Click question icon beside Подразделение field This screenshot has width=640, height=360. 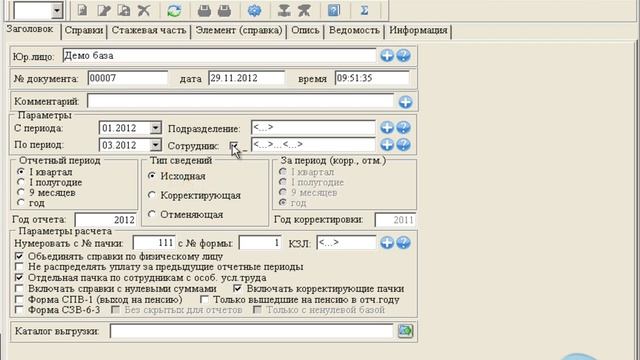click(x=403, y=127)
